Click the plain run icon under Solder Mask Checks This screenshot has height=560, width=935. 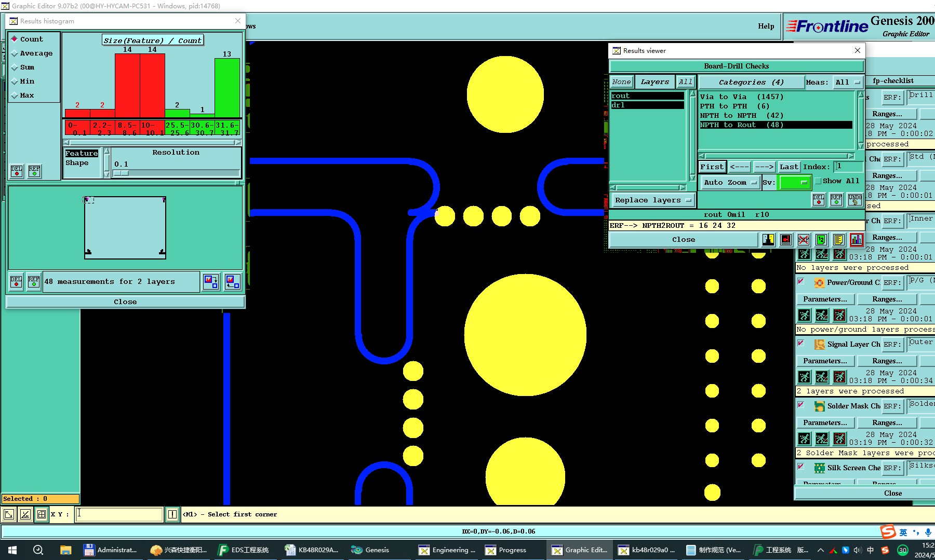[804, 439]
